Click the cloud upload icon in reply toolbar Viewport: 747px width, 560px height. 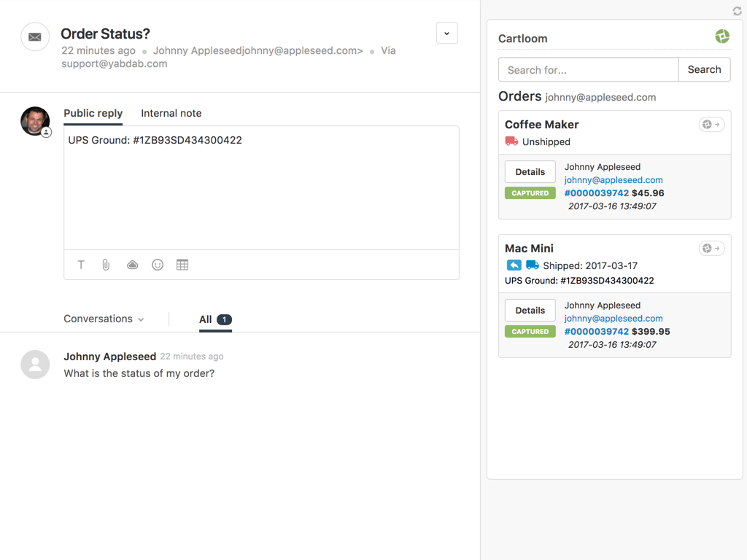[x=132, y=265]
